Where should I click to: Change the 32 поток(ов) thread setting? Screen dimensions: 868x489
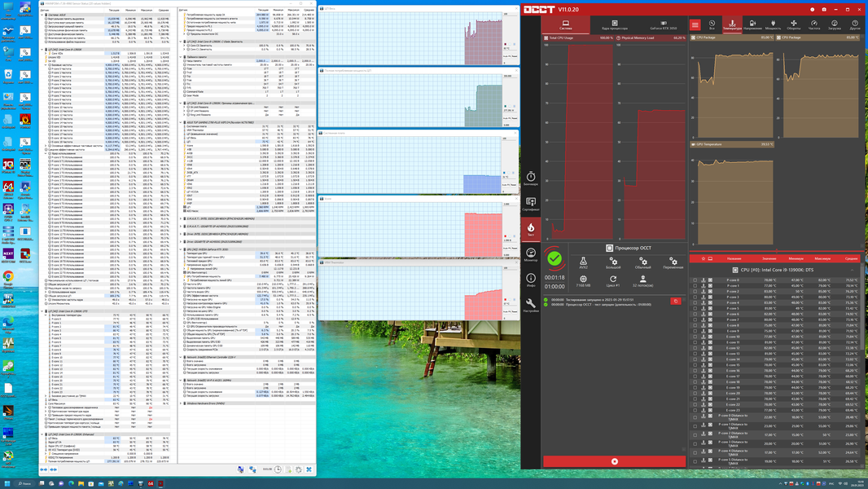tap(642, 281)
